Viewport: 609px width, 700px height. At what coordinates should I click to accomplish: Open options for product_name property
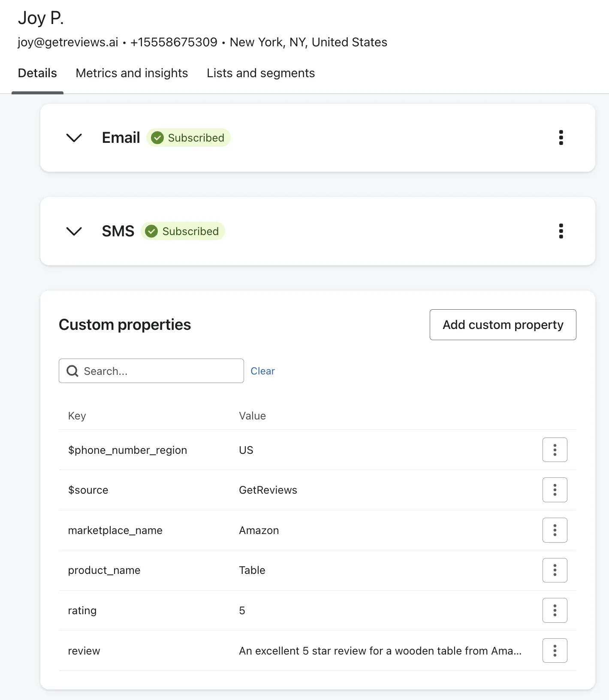tap(555, 570)
